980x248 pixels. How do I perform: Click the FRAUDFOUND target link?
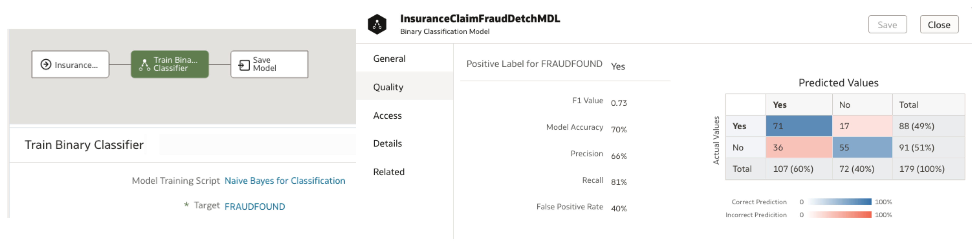click(x=254, y=206)
